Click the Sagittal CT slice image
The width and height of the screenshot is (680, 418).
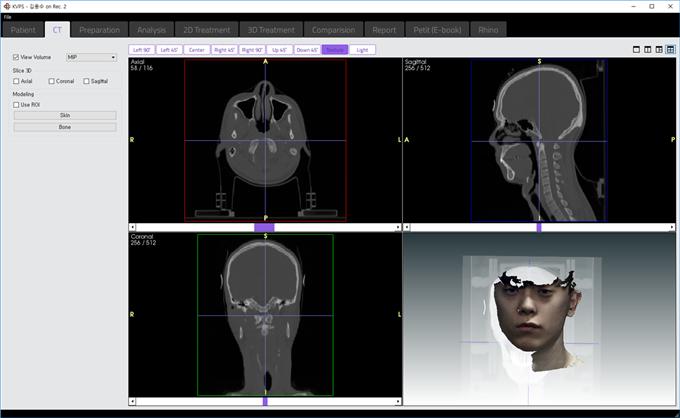[539, 140]
